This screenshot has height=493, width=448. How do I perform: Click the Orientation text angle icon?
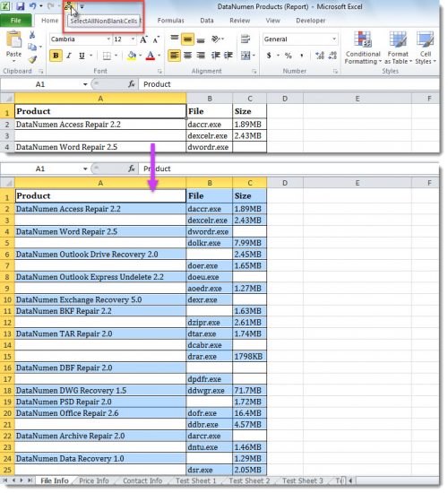[217, 39]
